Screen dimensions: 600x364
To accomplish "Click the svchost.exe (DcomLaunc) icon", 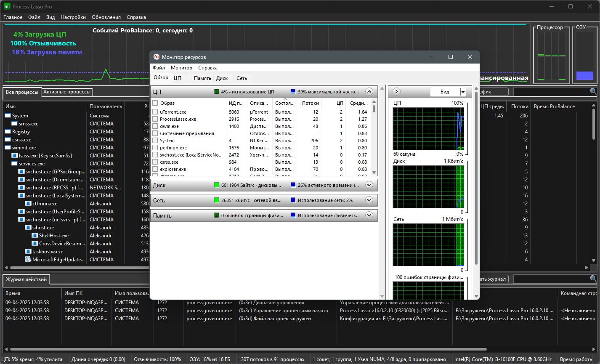I will tap(21, 179).
